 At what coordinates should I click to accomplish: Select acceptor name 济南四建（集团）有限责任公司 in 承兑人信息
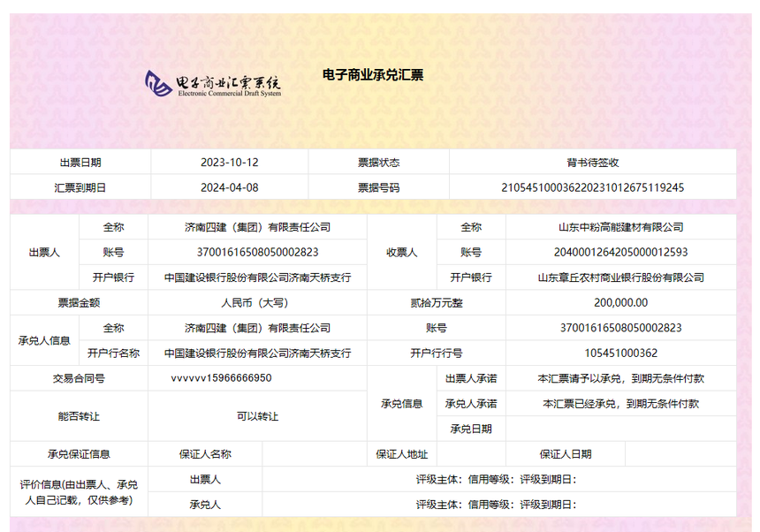(257, 328)
